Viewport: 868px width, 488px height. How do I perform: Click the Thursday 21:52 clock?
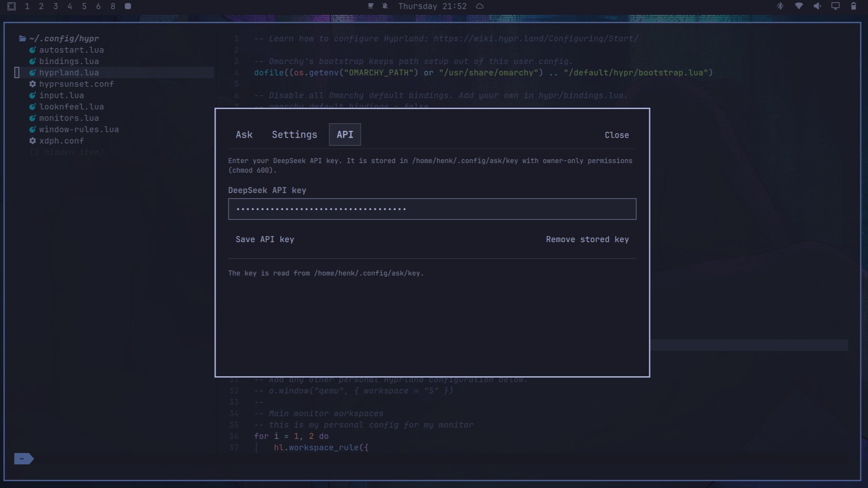pos(432,6)
